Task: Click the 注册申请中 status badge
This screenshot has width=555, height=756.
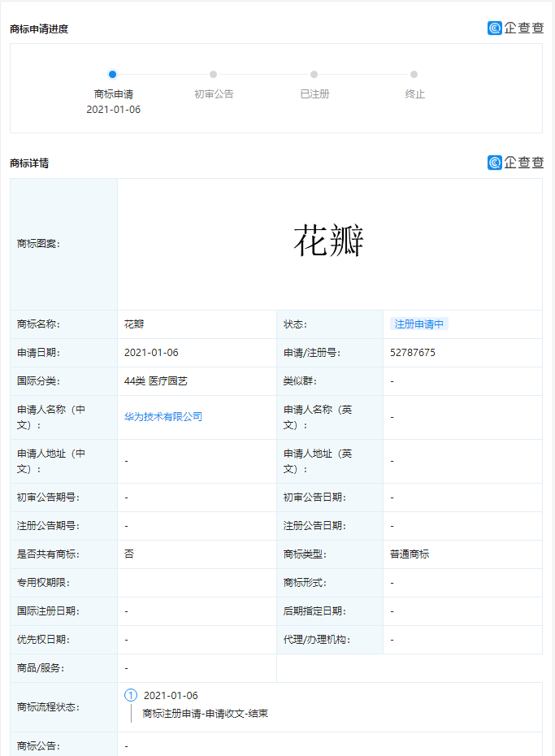Action: coord(419,324)
